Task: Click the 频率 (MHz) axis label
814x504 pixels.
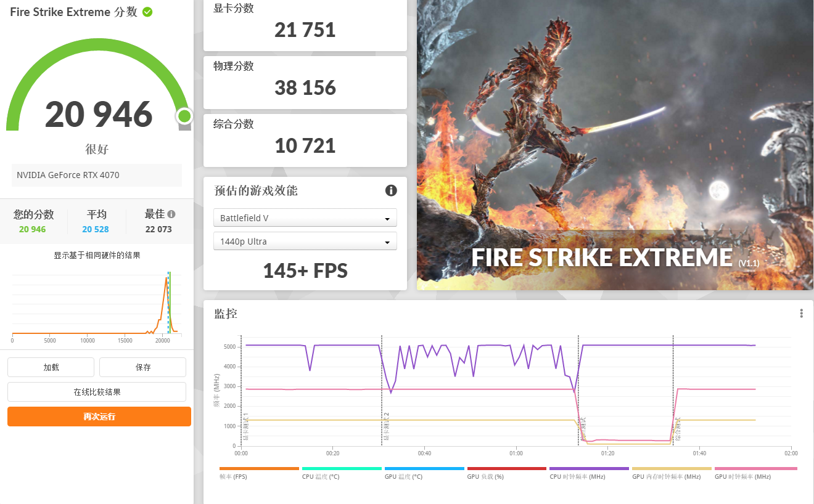Action: 216,391
